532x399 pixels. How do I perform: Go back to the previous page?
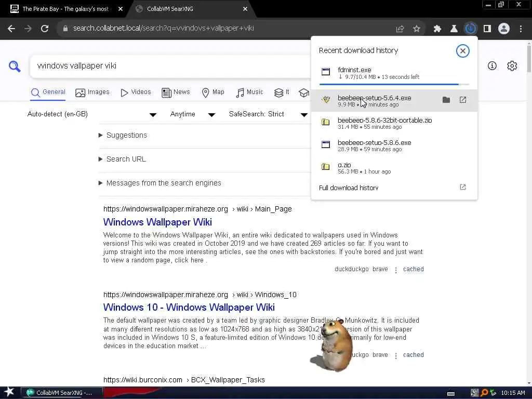[11, 29]
